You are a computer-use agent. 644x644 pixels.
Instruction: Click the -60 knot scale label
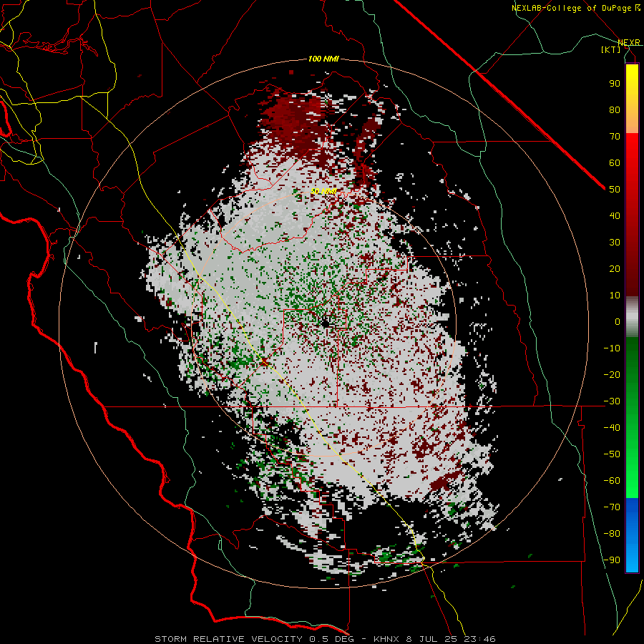point(612,481)
